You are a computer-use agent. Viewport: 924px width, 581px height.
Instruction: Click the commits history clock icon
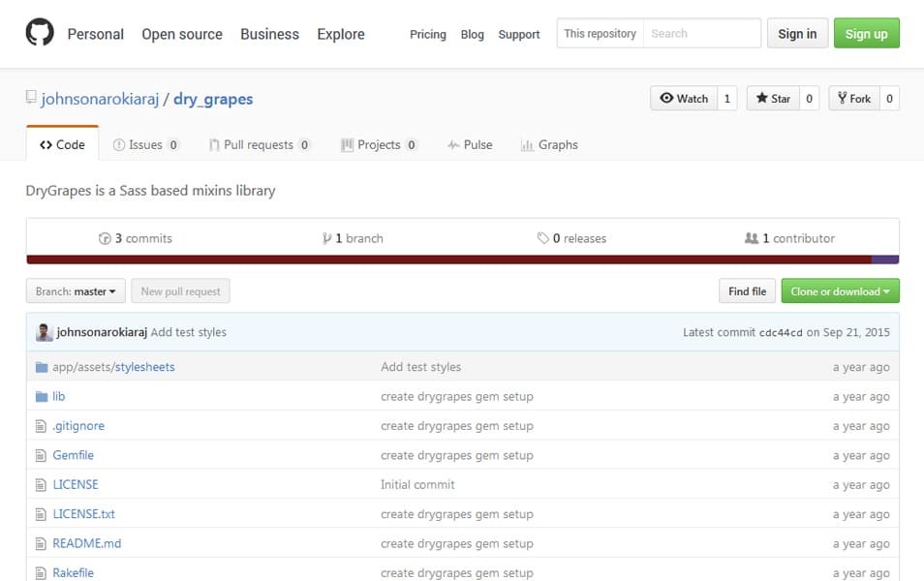pyautogui.click(x=105, y=238)
